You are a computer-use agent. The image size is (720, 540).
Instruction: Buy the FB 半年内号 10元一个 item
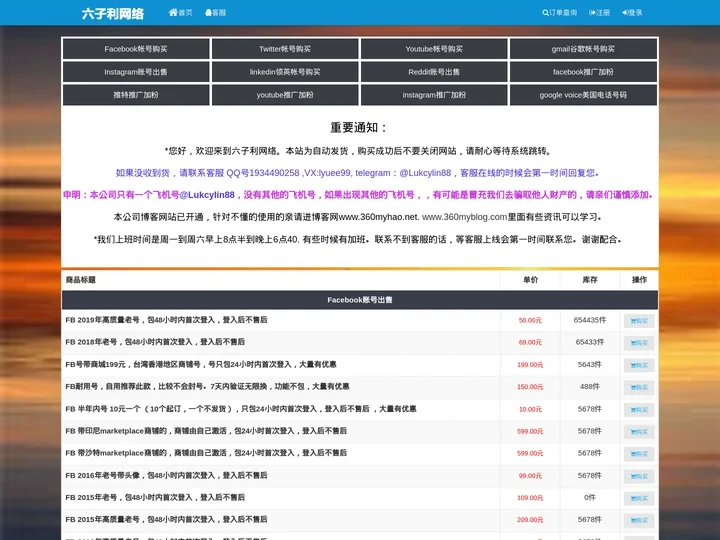pos(639,410)
